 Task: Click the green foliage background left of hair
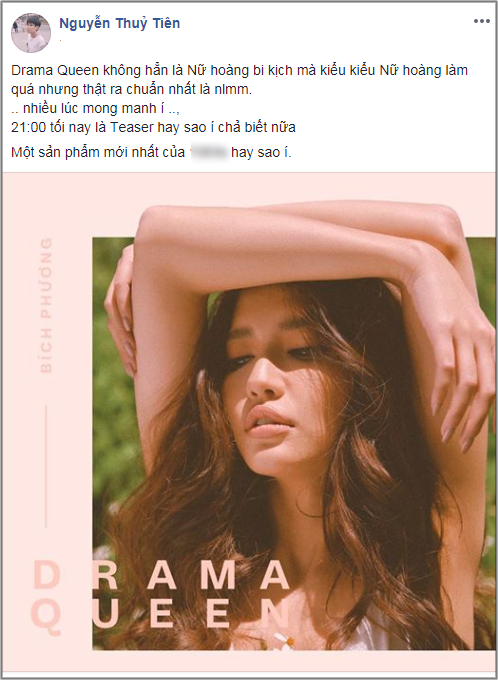114,390
